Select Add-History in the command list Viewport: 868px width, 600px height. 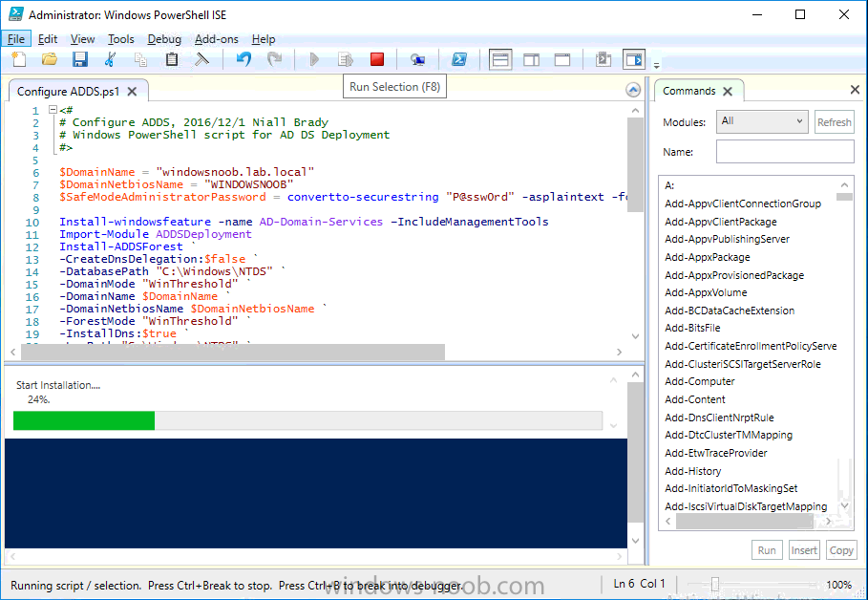click(693, 471)
